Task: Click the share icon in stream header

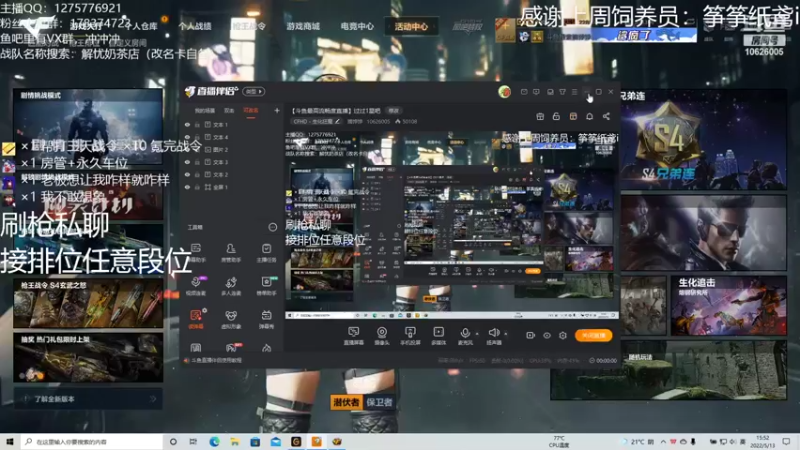Action: 606,116
